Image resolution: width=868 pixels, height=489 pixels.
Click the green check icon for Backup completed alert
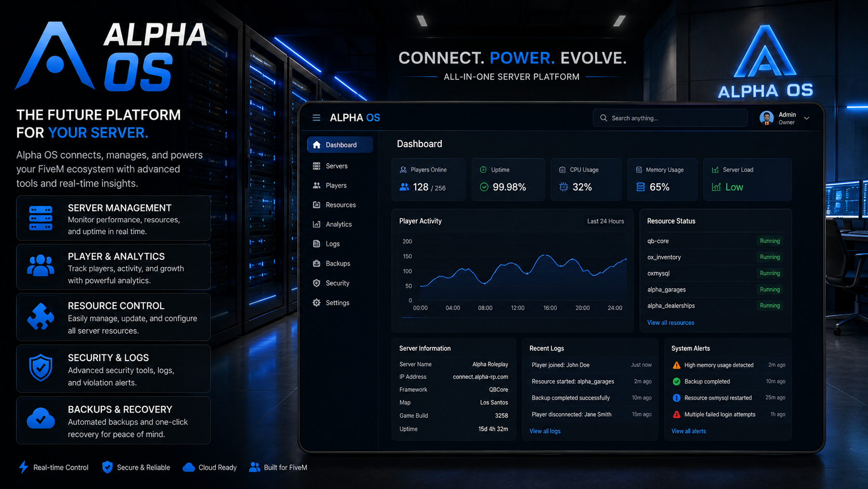point(676,381)
